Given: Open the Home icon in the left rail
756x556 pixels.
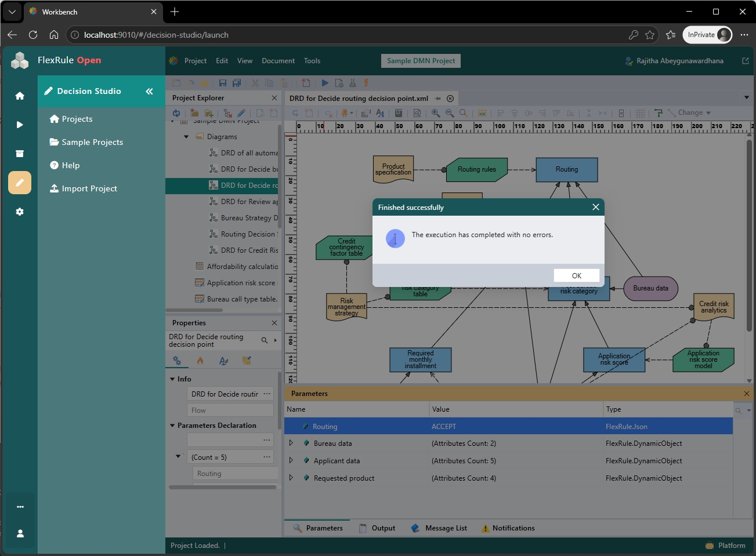Looking at the screenshot, I should (20, 96).
